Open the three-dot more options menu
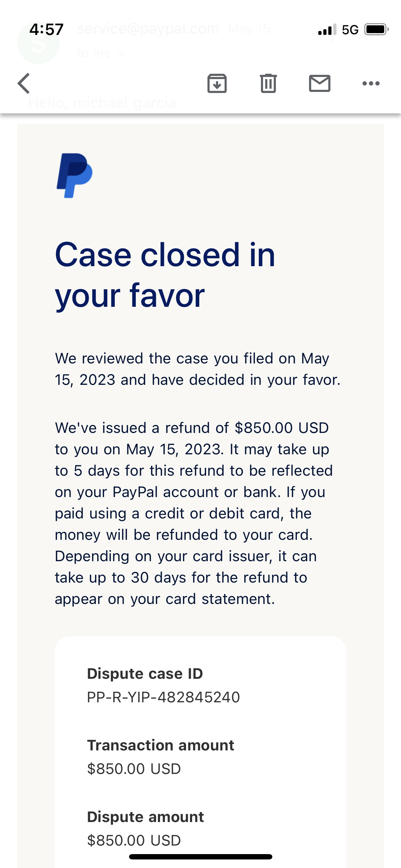The height and width of the screenshot is (868, 401). (x=371, y=83)
